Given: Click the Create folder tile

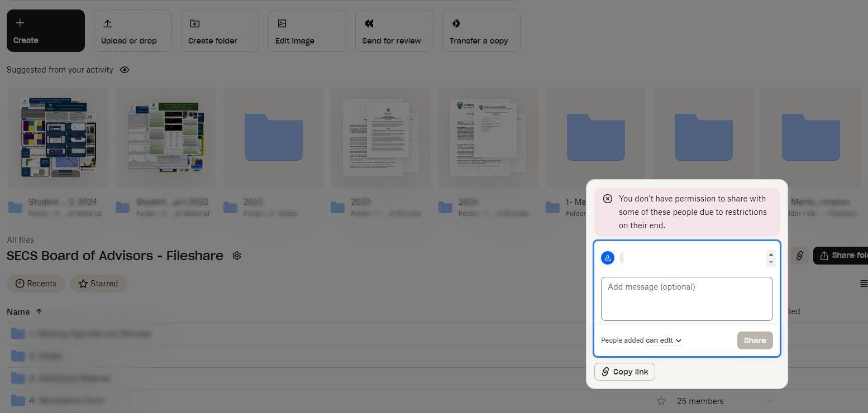Looking at the screenshot, I should (x=220, y=31).
